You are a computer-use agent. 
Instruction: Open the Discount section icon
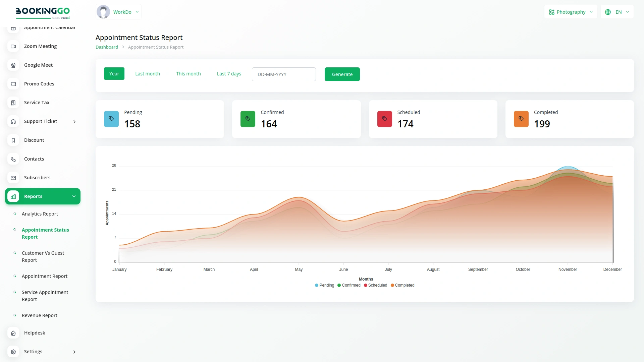(13, 140)
